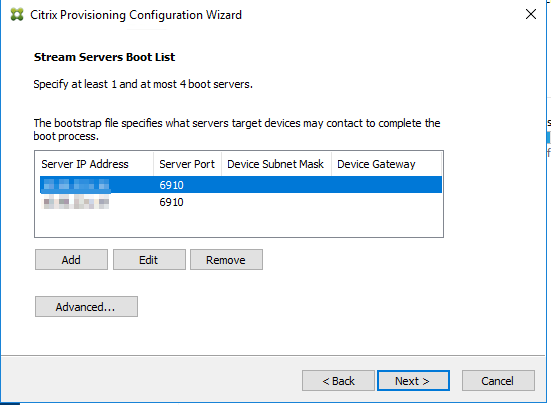This screenshot has height=405, width=551.
Task: Click Edit to modify the selected server
Action: tap(149, 260)
